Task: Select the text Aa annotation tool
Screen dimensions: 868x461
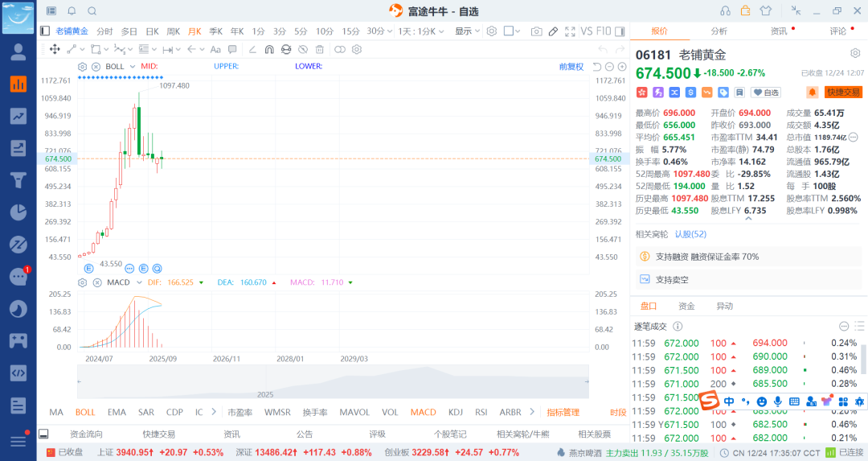Action: coord(216,49)
